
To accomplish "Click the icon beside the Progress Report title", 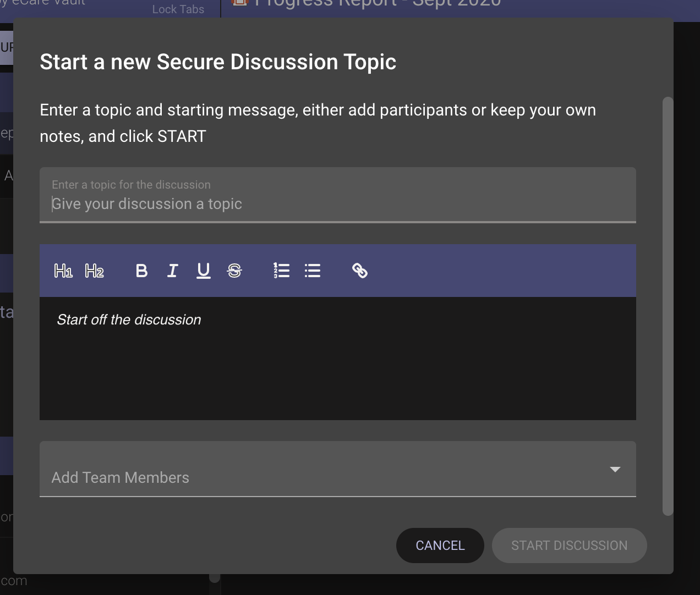I will point(240,3).
